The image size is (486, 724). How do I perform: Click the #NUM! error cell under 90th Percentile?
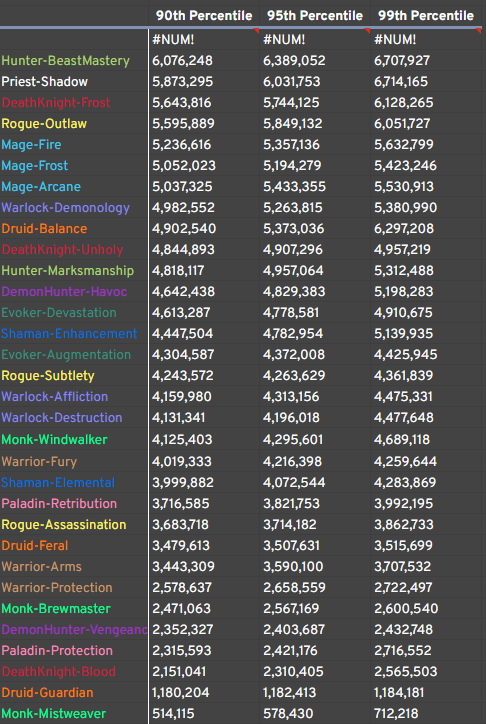204,40
